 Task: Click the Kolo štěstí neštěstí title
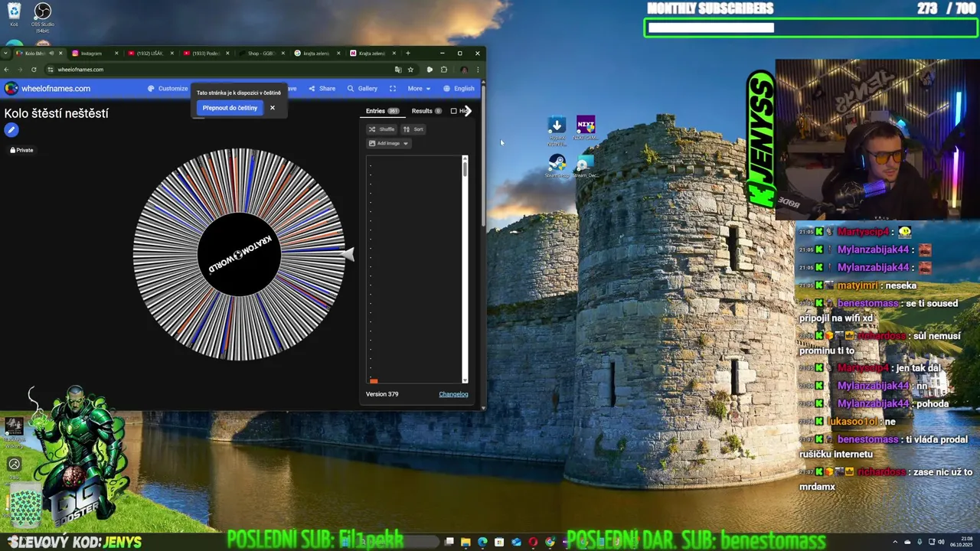click(x=56, y=113)
